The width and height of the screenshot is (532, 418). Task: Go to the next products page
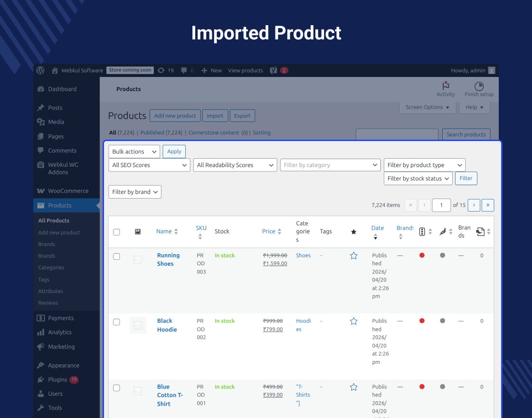(x=474, y=205)
